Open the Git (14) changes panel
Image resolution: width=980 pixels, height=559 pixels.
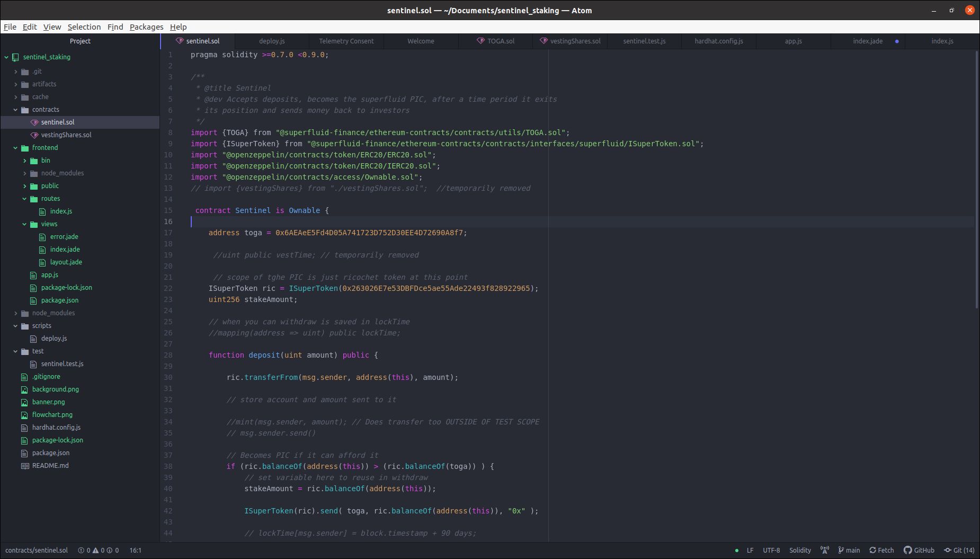point(959,551)
